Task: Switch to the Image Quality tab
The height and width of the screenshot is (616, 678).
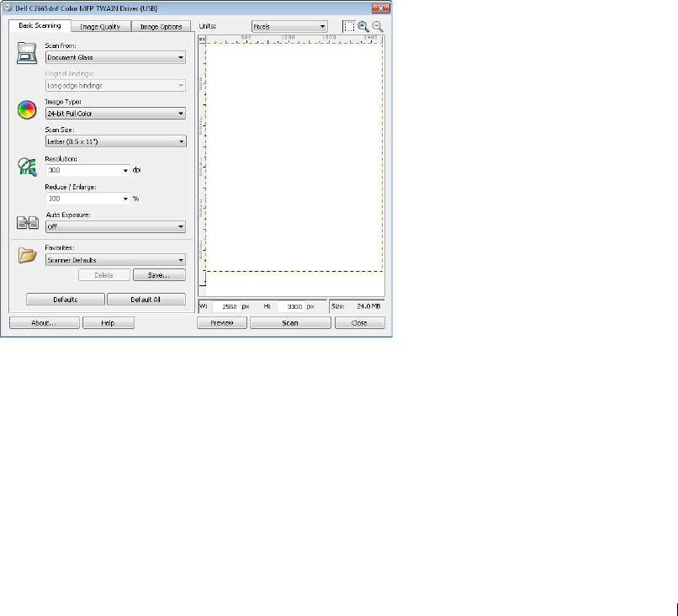Action: [100, 26]
